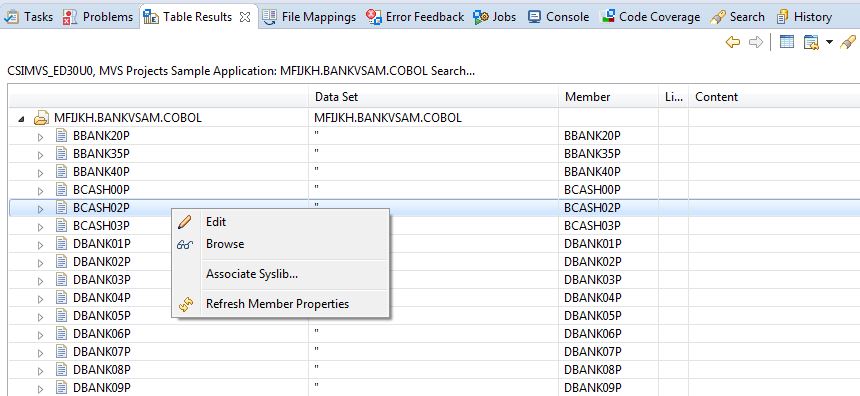The height and width of the screenshot is (396, 860).
Task: Sort by the Data Set column header
Action: (433, 97)
